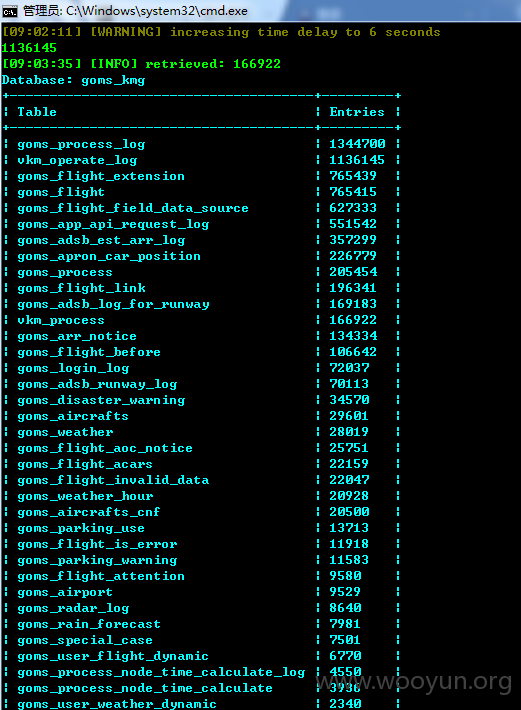
Task: Click the goms_airport table name
Action: (x=65, y=592)
